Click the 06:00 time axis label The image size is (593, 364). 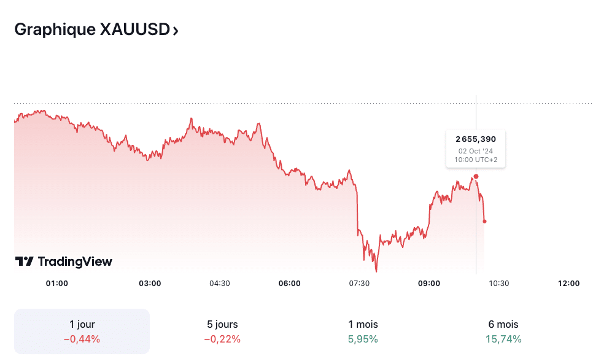pos(290,283)
